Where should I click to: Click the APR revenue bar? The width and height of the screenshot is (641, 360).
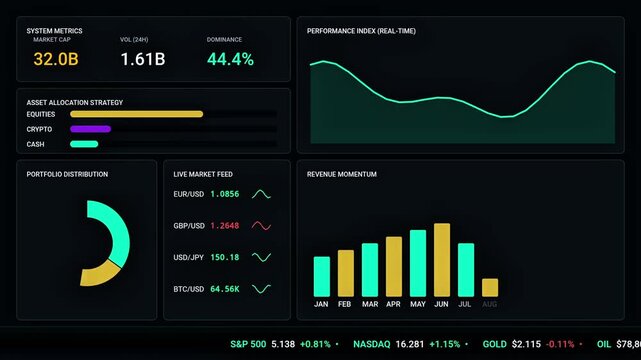(394, 267)
